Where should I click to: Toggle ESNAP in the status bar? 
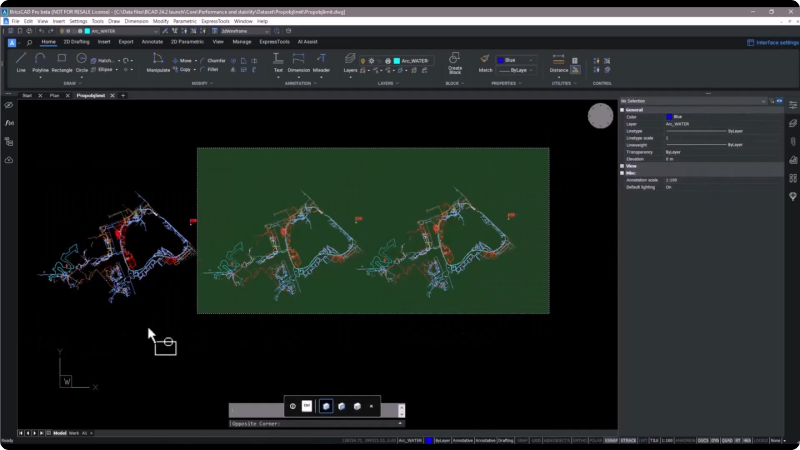pos(611,440)
